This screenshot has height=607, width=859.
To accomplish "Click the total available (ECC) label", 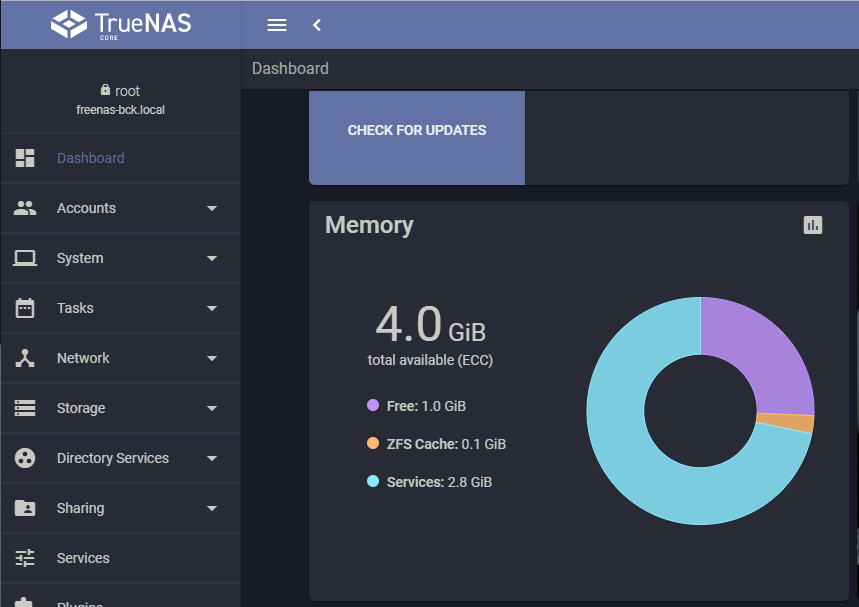I will coord(430,360).
